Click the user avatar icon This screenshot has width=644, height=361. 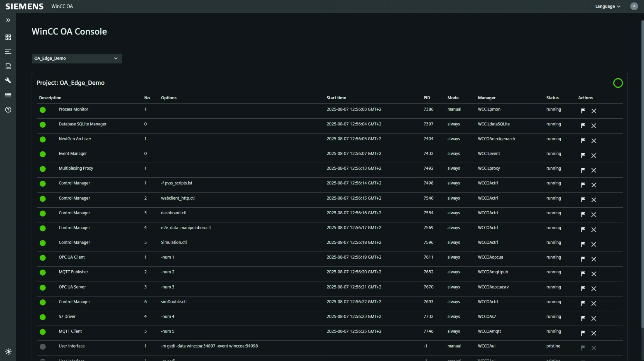634,6
